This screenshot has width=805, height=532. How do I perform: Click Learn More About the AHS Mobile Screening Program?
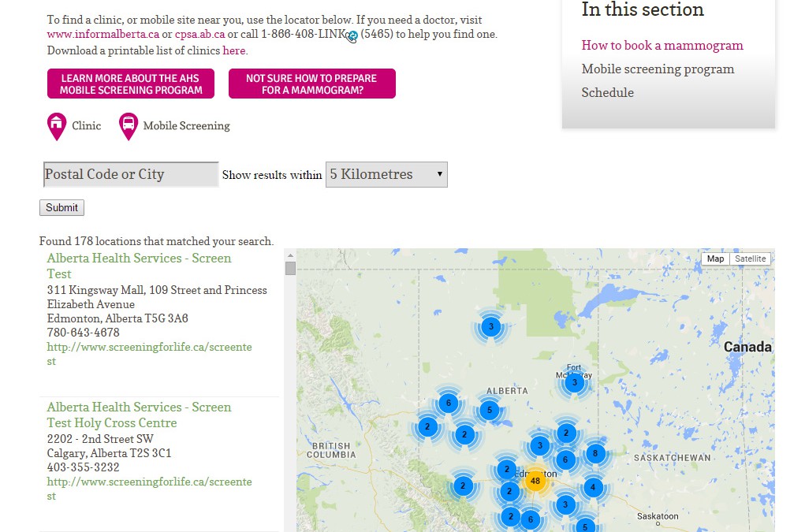click(x=131, y=84)
